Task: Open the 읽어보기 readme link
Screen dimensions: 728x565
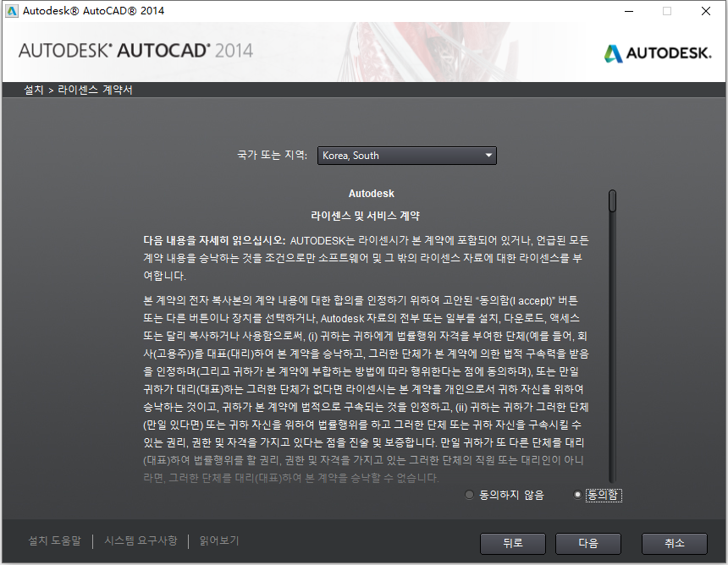Action: click(218, 540)
